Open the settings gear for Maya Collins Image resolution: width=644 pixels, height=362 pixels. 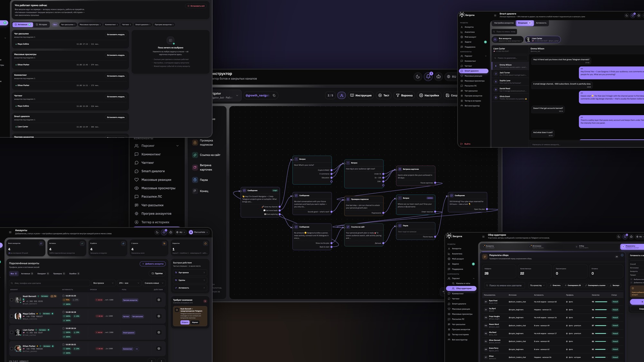[x=159, y=316]
